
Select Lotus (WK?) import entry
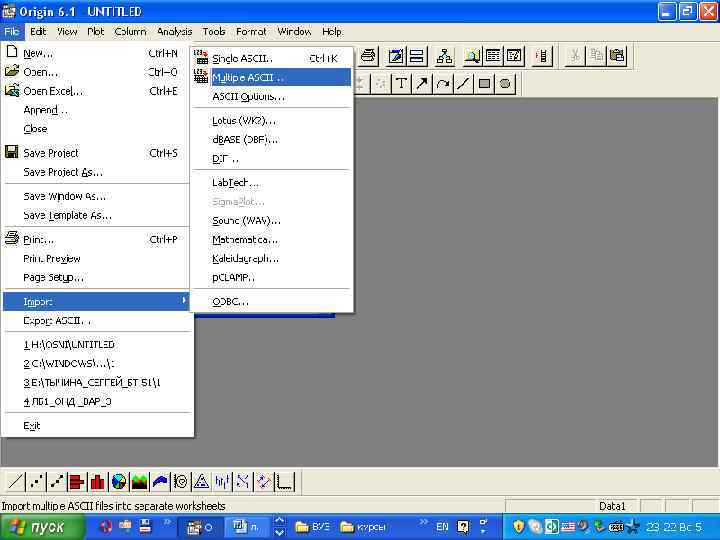coord(272,121)
